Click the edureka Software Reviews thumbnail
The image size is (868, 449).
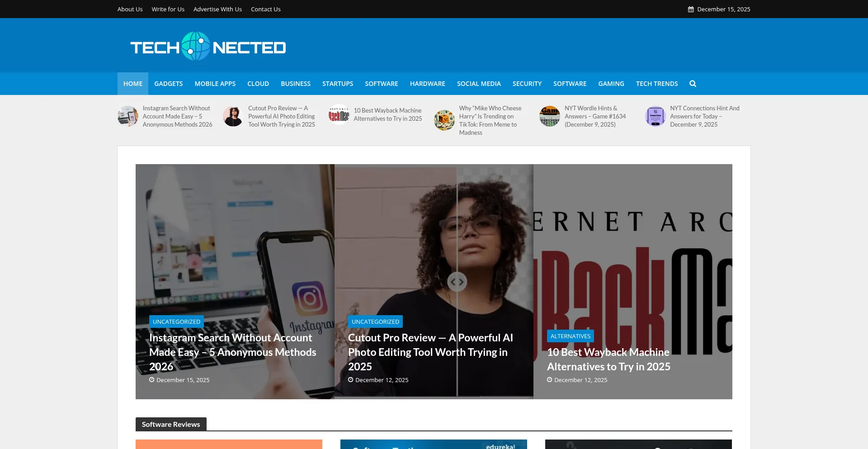pyautogui.click(x=434, y=444)
